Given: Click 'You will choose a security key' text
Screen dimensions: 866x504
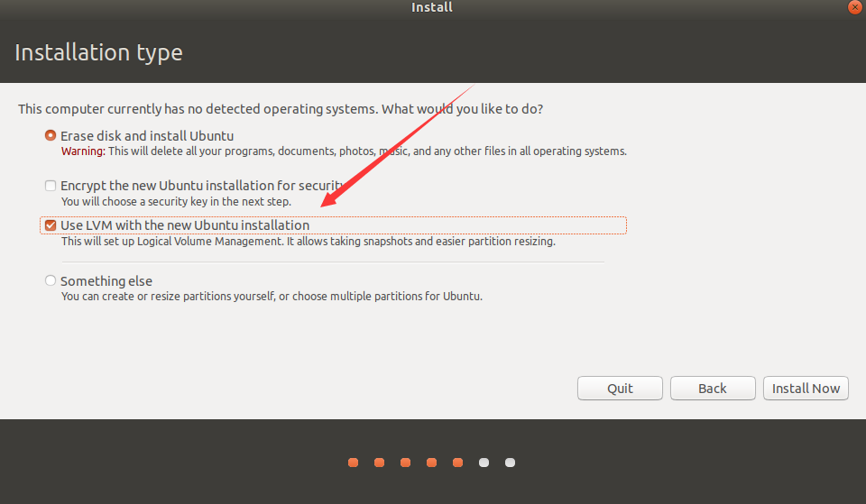Looking at the screenshot, I should (176, 201).
